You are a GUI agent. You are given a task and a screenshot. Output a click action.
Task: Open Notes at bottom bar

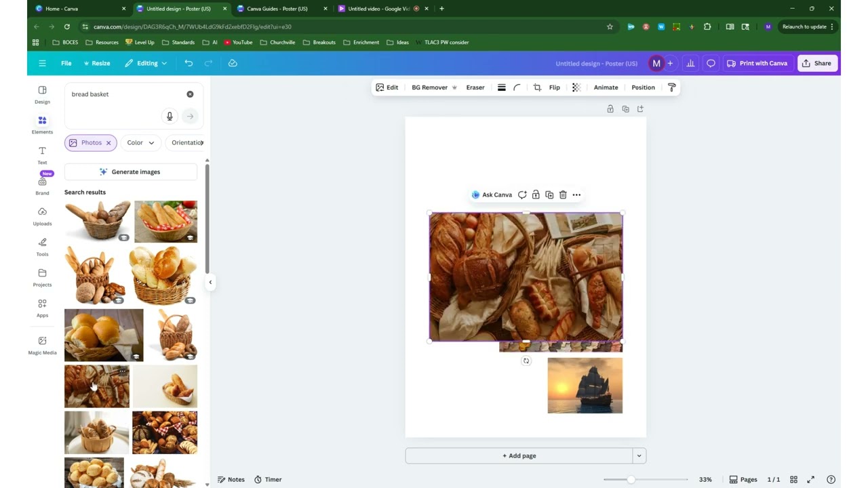[231, 479]
